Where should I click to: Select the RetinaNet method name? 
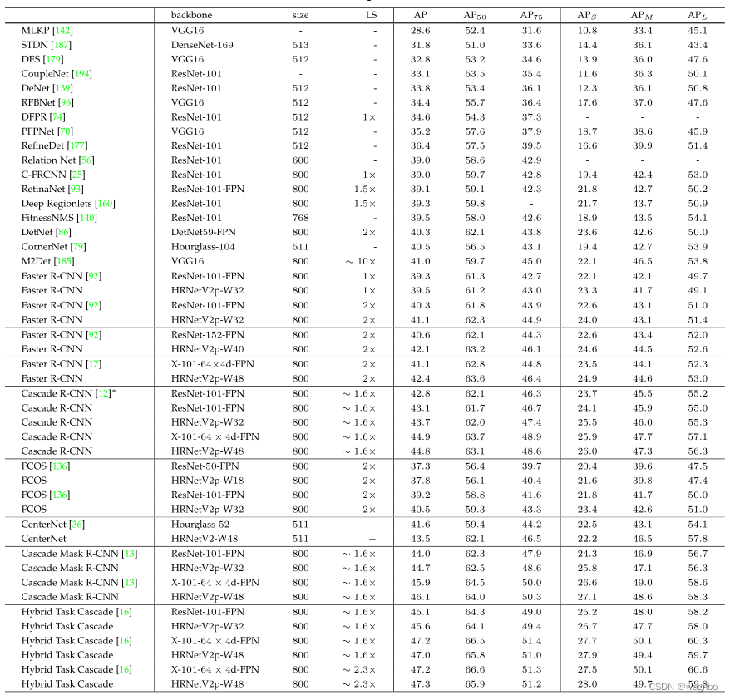(43, 190)
